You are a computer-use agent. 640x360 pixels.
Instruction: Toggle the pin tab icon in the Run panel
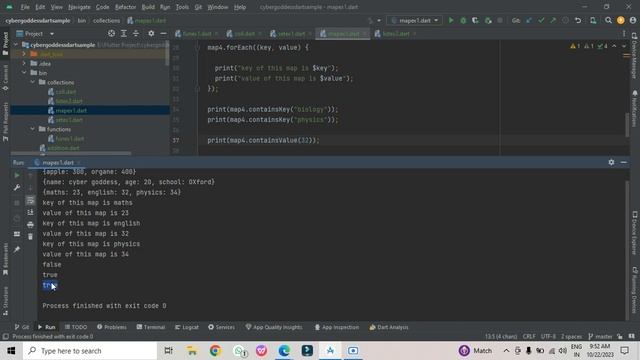[x=17, y=249]
